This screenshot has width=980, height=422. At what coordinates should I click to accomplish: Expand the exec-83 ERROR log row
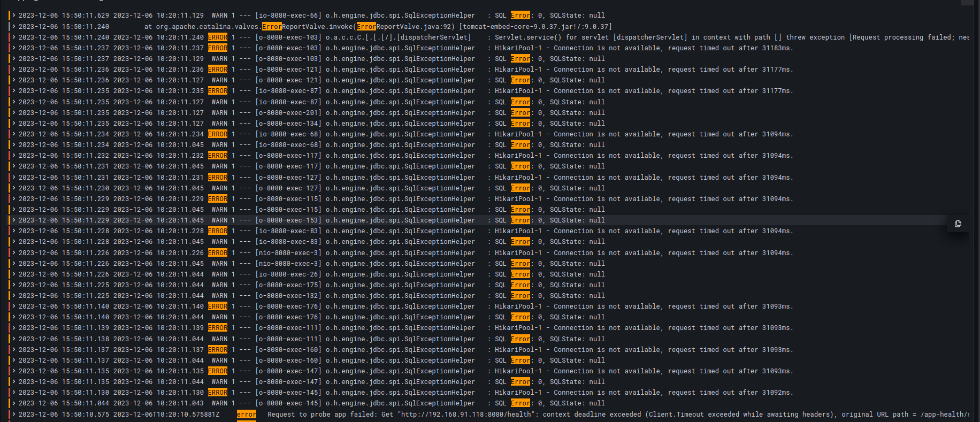pyautogui.click(x=14, y=231)
